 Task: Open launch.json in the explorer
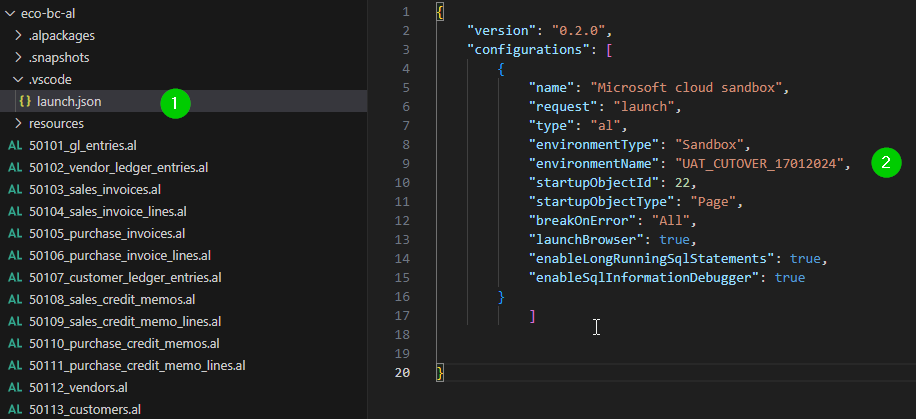[69, 102]
